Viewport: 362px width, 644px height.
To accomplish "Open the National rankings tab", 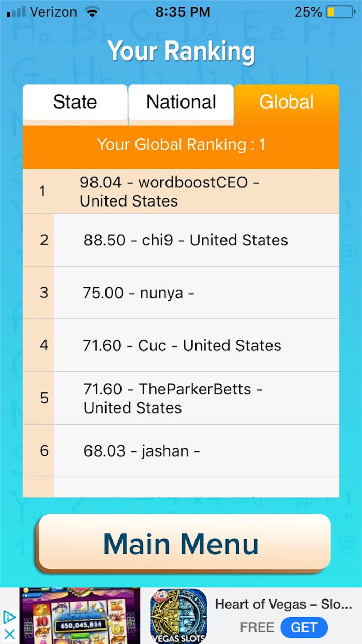I will [181, 102].
